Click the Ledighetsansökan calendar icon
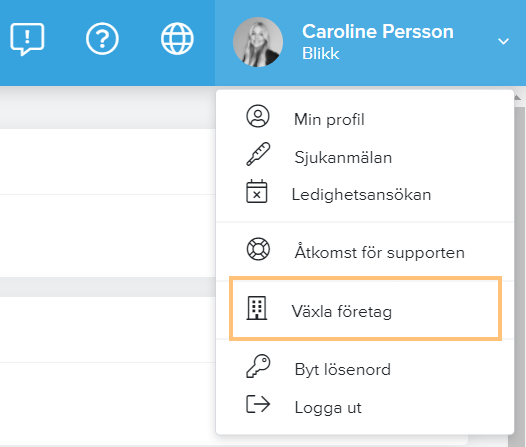Screen dimensions: 526x447 point(257,191)
